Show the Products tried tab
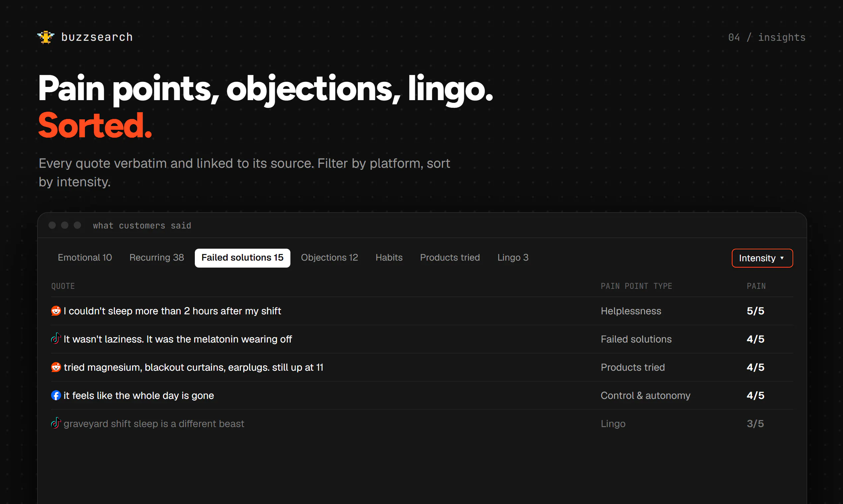 pyautogui.click(x=450, y=258)
